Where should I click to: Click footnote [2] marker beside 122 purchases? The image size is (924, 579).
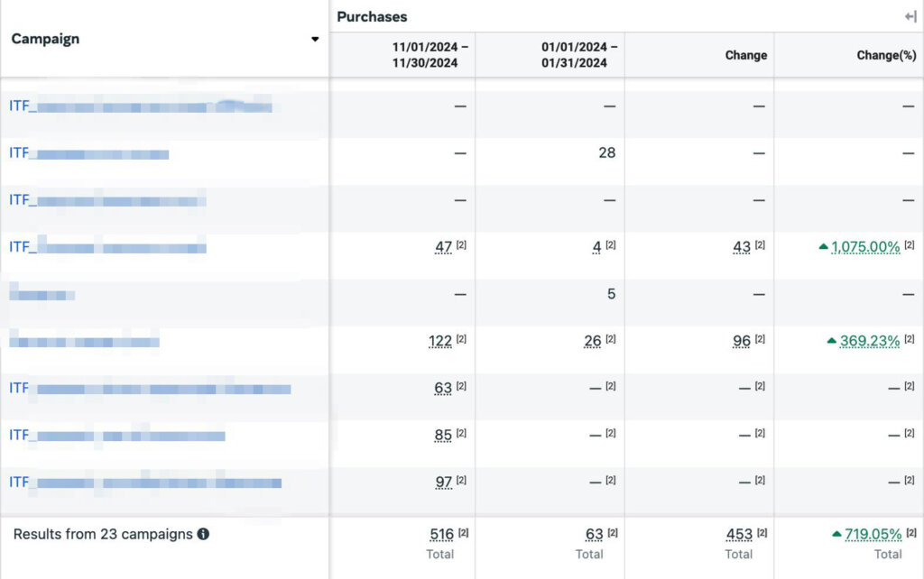461,339
